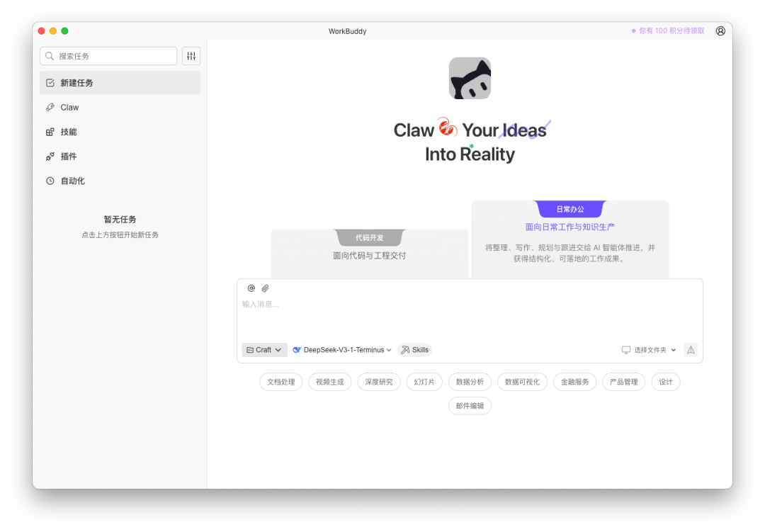Viewport: 765px width, 532px height.
Task: Close the WorkBuddy window with red button
Action: point(42,30)
